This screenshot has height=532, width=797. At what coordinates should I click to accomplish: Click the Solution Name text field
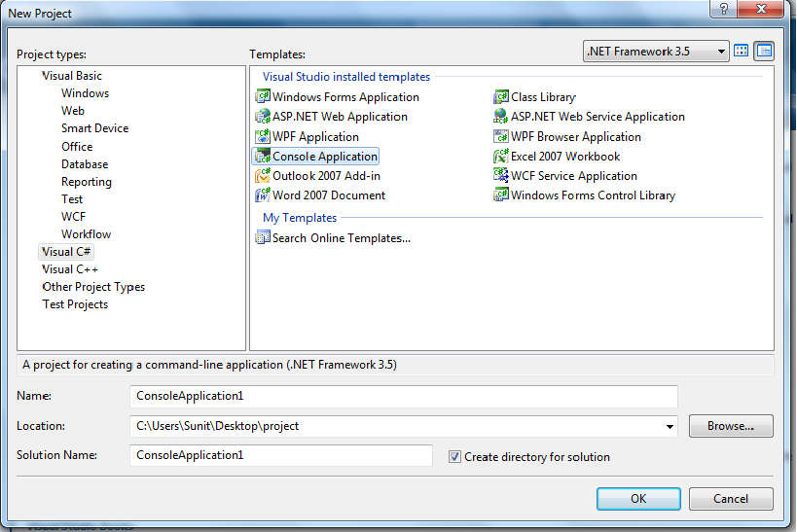(281, 455)
